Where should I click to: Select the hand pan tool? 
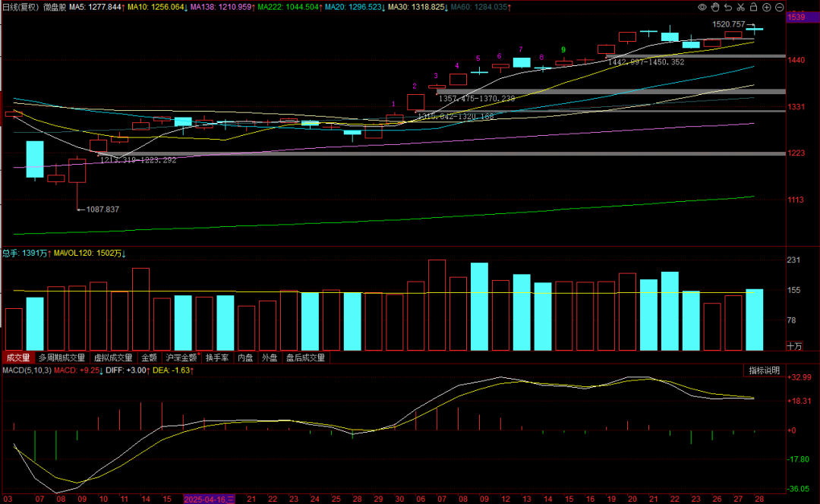[x=715, y=8]
